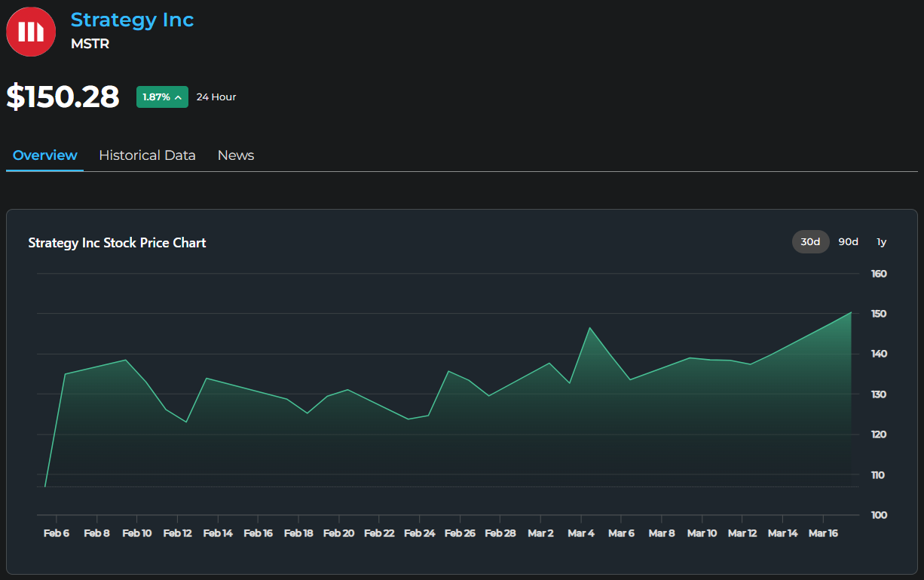The image size is (924, 580).
Task: Click the chart's latest point at right end
Action: [851, 312]
